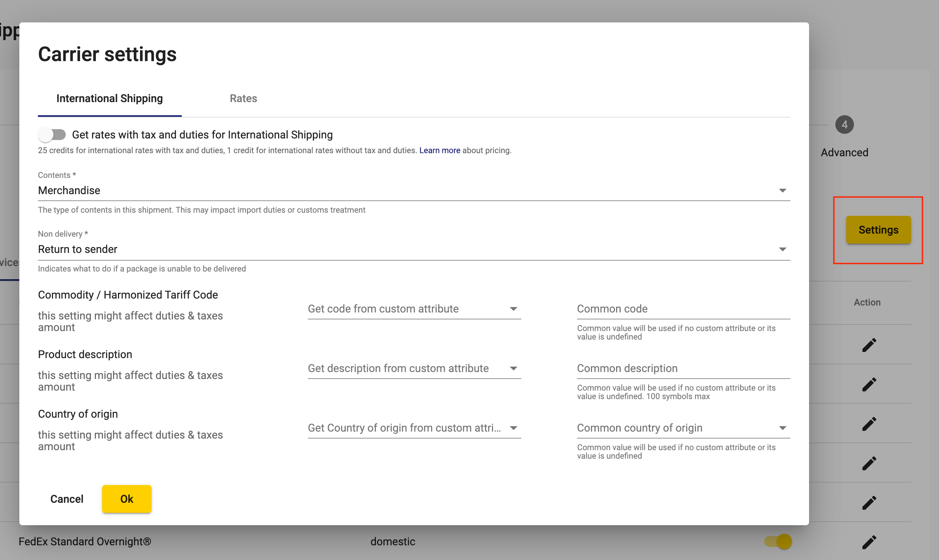Click the Common description input field

[x=683, y=368]
